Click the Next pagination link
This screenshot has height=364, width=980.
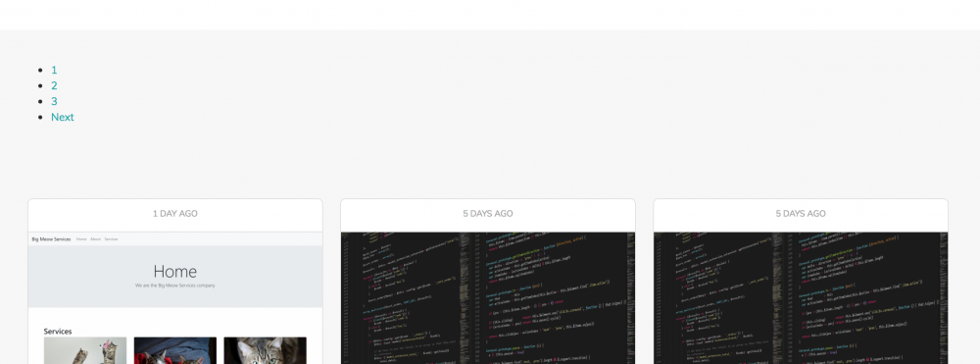[x=63, y=117]
